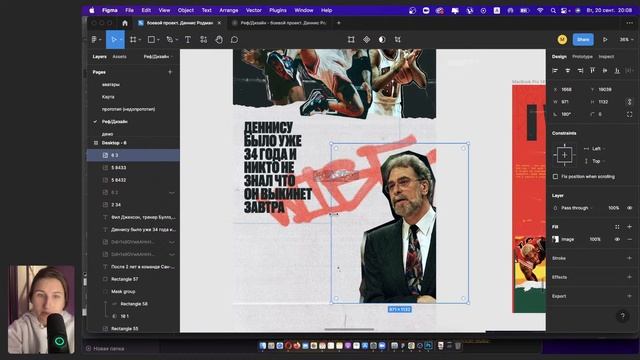
Task: Align right in Design panel
Action: 580,71
